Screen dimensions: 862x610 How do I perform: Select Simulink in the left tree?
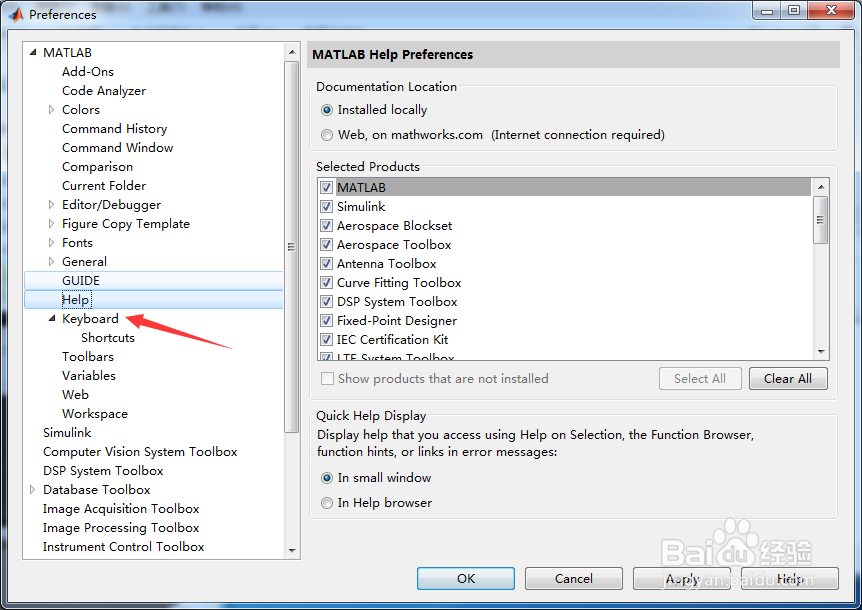tap(67, 432)
